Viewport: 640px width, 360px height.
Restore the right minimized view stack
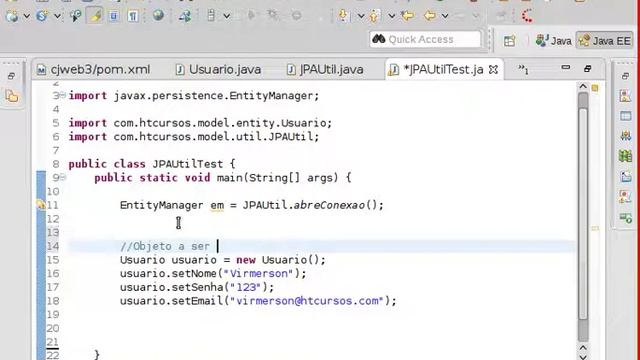pyautogui.click(x=625, y=76)
